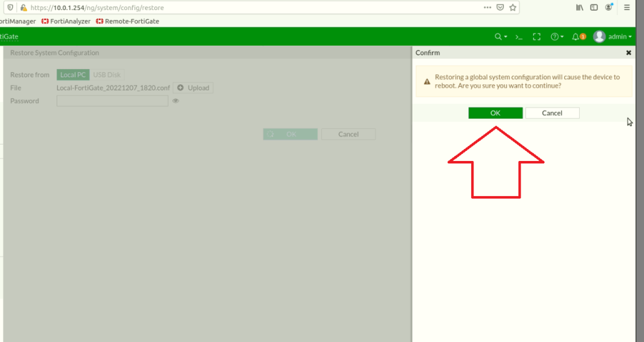Open the Remote-FortiGate bookmark
Screen dimensions: 644x342
pos(128,21)
